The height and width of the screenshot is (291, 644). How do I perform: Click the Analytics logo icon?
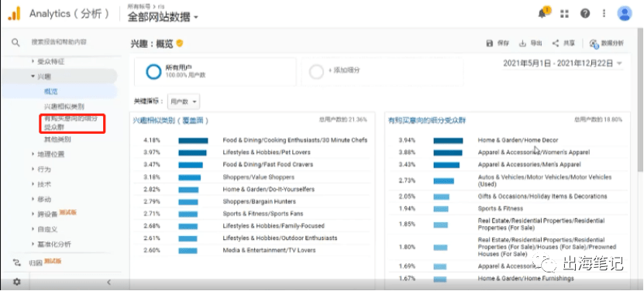pos(15,14)
